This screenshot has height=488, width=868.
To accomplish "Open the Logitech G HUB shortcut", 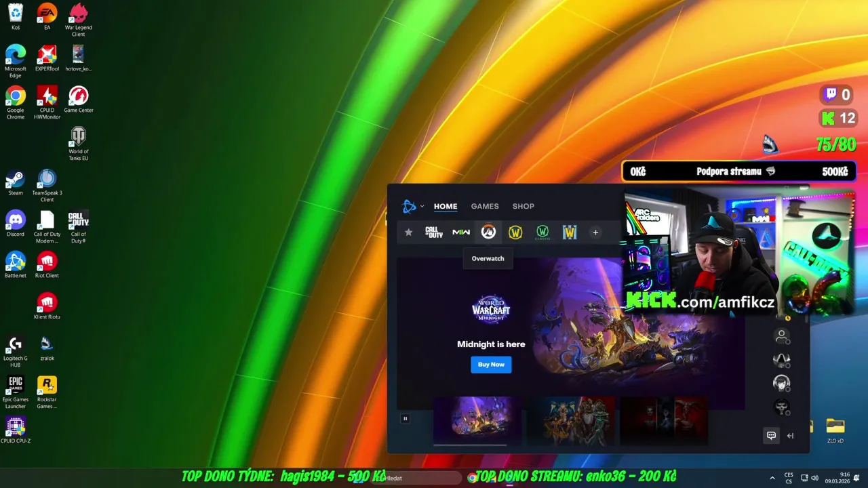I will click(x=16, y=351).
